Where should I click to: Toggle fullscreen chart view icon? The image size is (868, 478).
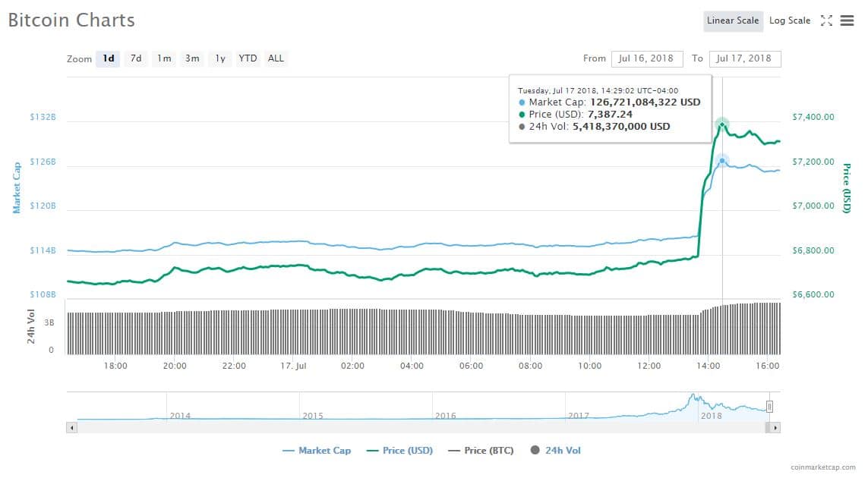(x=826, y=20)
